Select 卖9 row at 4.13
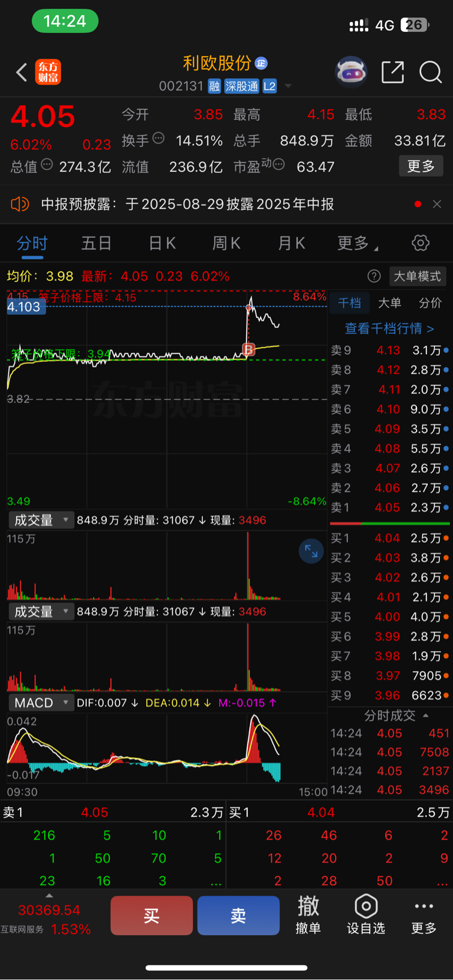This screenshot has width=453, height=980. (389, 351)
